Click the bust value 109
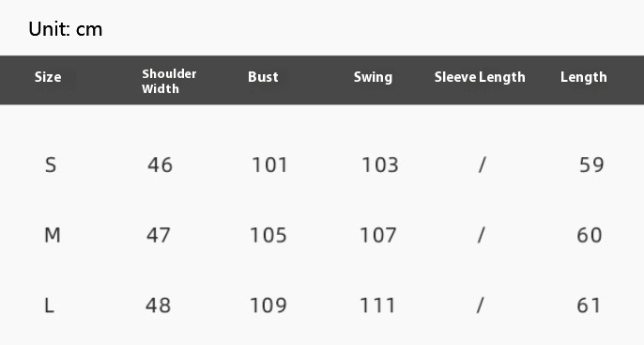Image resolution: width=644 pixels, height=345 pixels. click(268, 306)
